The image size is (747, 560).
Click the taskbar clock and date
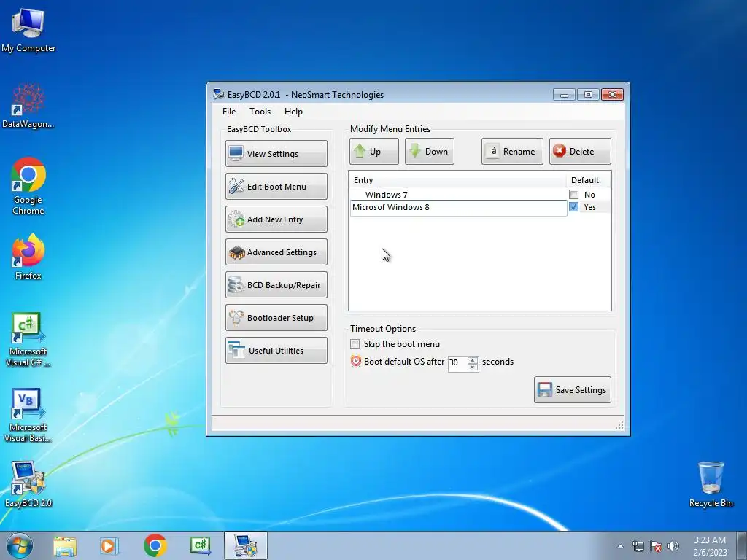[x=710, y=546]
